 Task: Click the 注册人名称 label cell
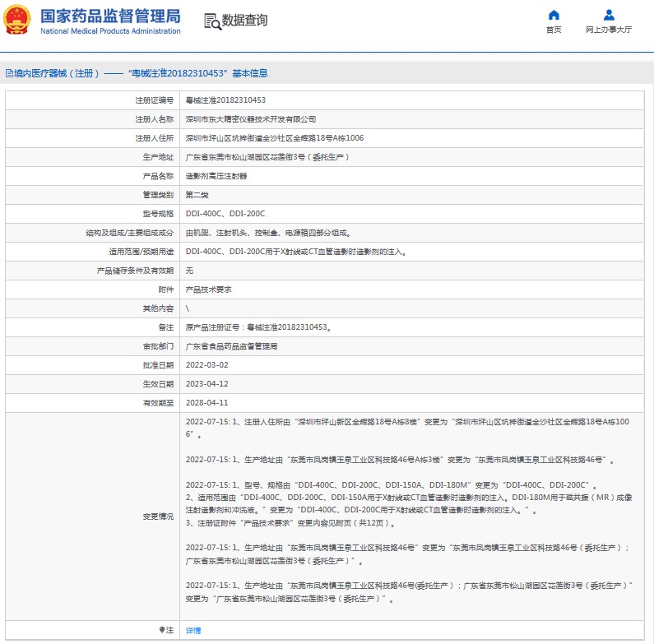(92, 119)
